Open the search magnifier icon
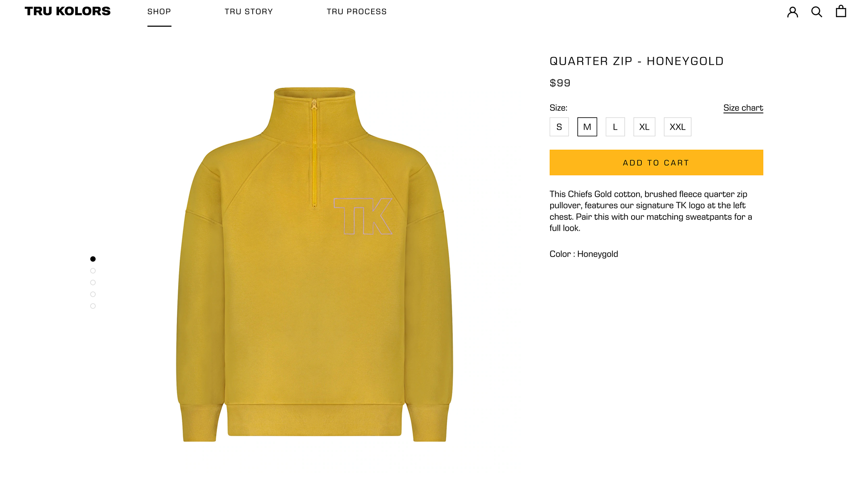The width and height of the screenshot is (868, 480). click(x=816, y=12)
